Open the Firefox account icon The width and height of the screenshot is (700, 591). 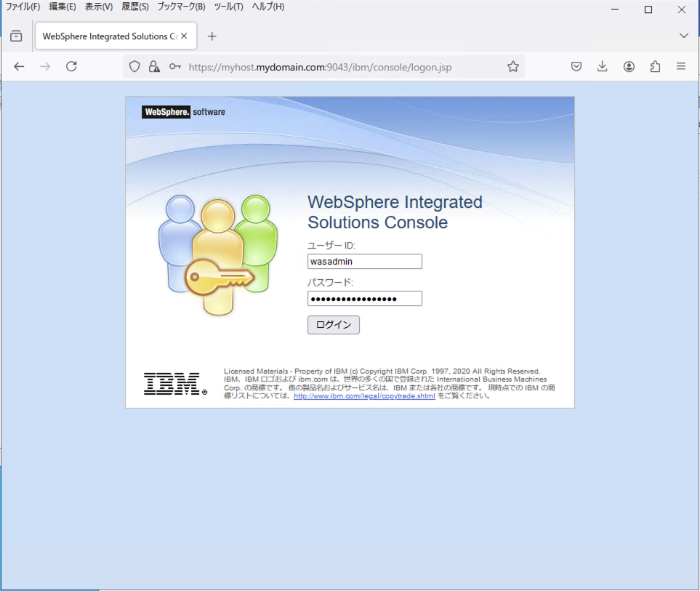pos(629,67)
